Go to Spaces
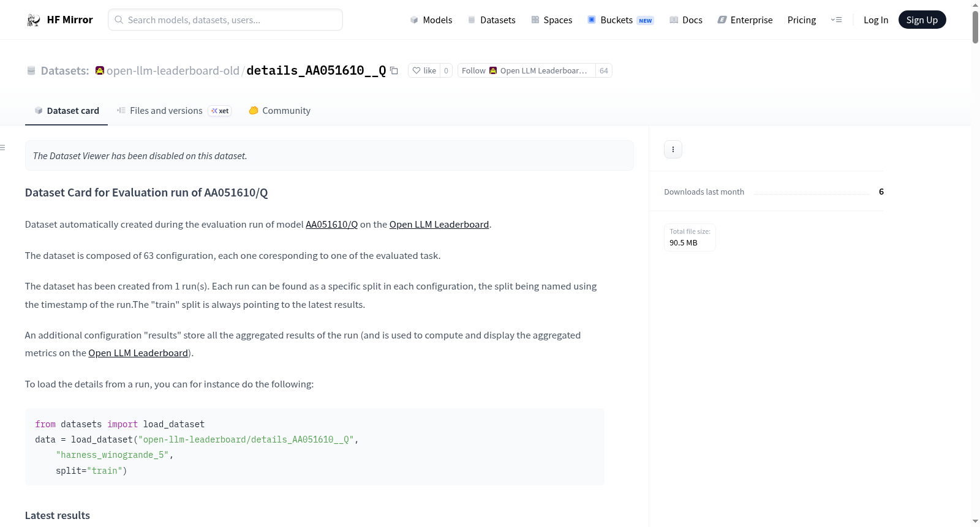Image resolution: width=980 pixels, height=527 pixels. (x=552, y=20)
